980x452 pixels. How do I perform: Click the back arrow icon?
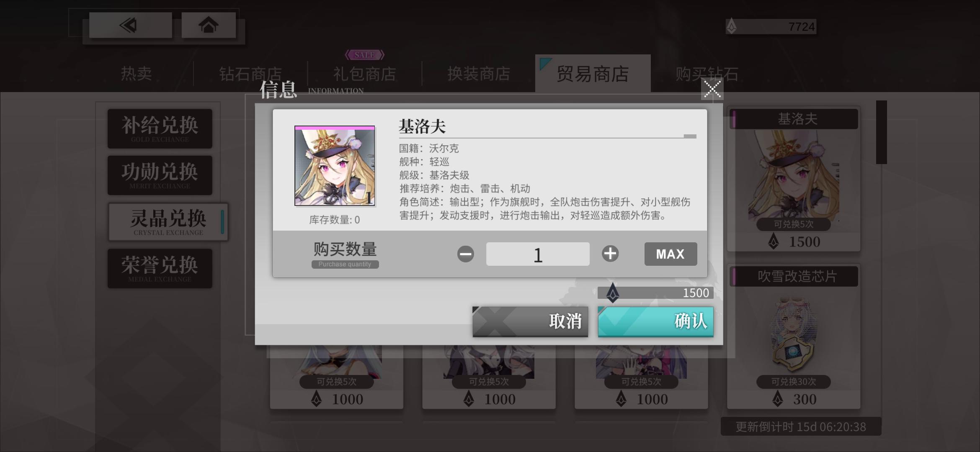[130, 25]
